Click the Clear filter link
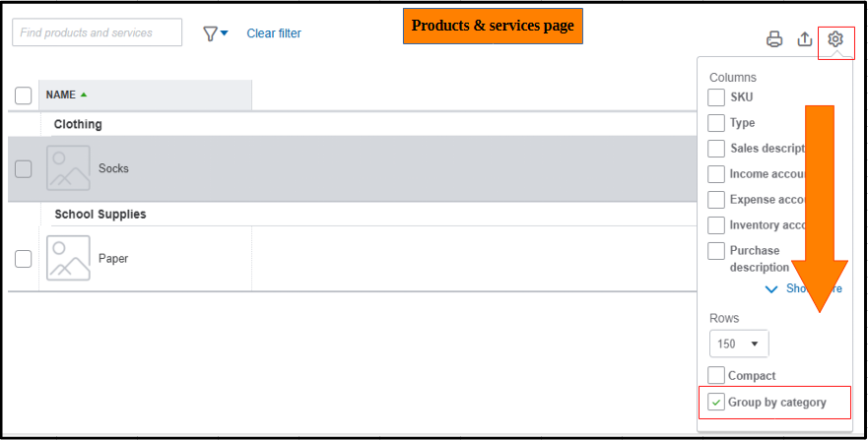This screenshot has width=868, height=440. (x=274, y=33)
